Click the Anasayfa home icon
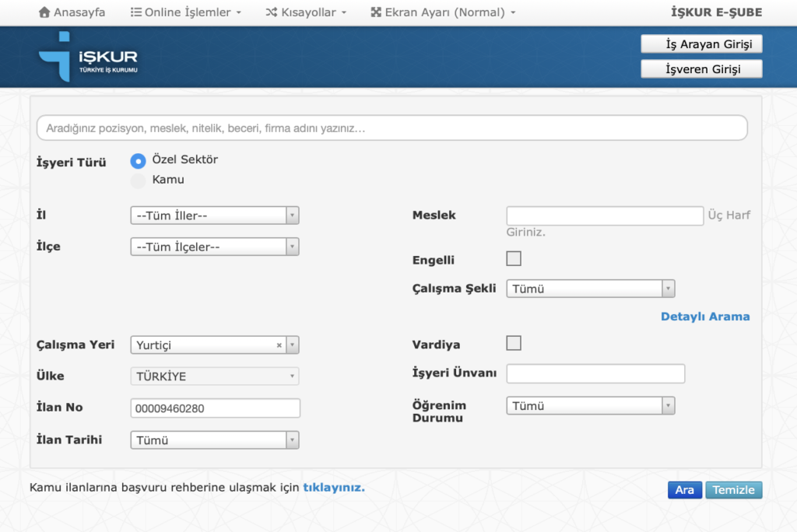Image resolution: width=797 pixels, height=532 pixels. pyautogui.click(x=44, y=12)
